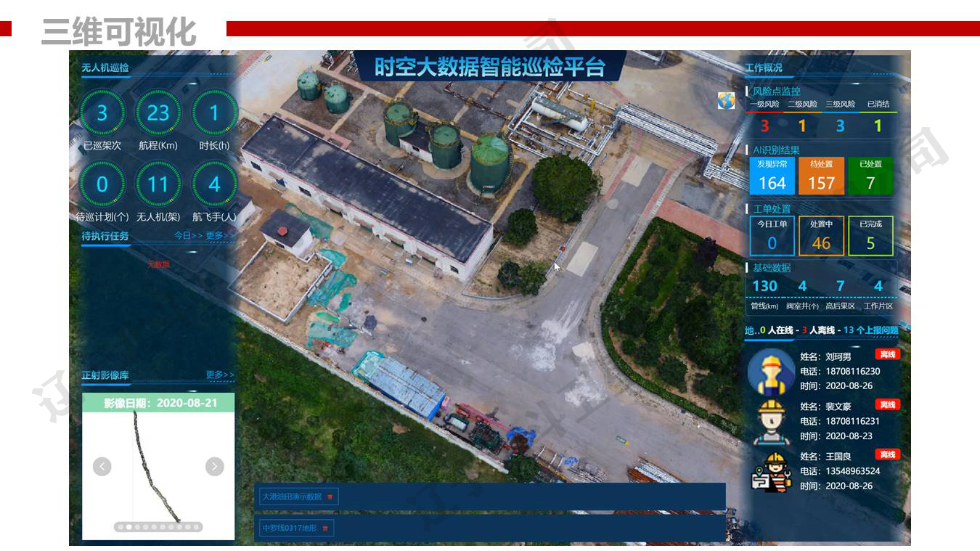
Task: Click the 已巡架次 circular gauge showing 3
Action: tap(102, 113)
